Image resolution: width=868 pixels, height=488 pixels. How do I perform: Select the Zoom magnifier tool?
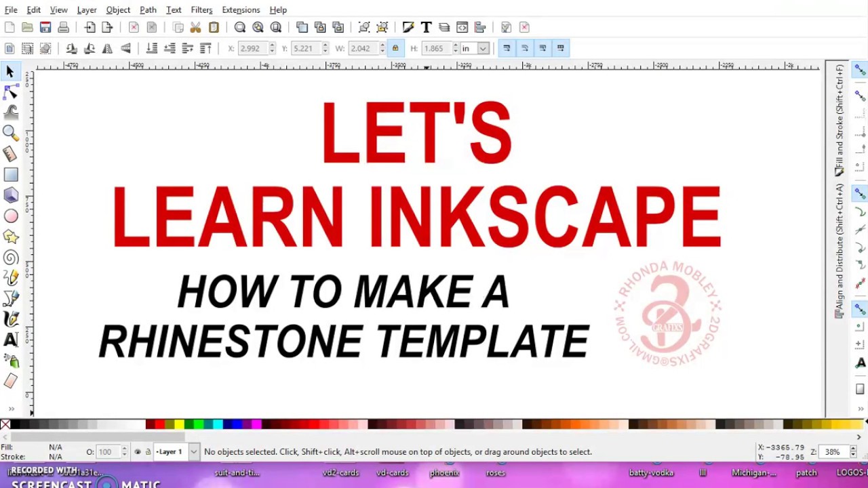(10, 133)
